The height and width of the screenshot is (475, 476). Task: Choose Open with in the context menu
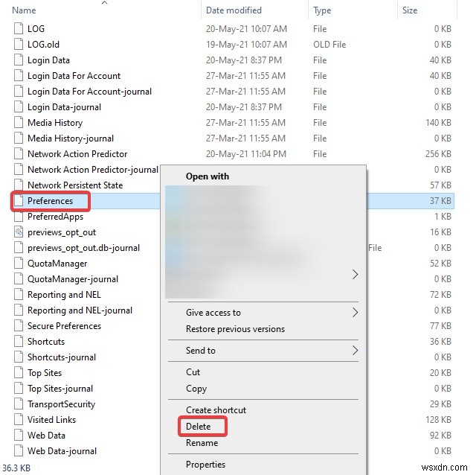coord(208,176)
